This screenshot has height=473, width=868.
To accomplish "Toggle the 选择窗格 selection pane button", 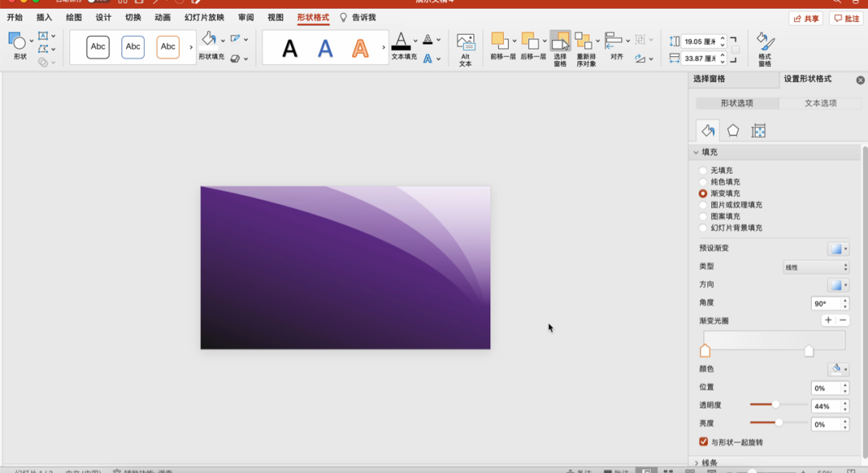I will [560, 49].
